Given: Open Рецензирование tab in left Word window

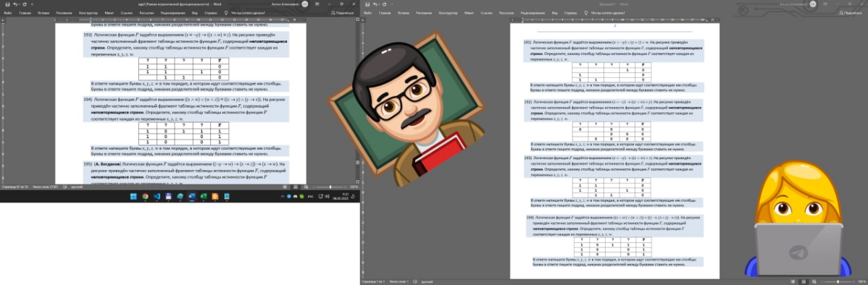Looking at the screenshot, I should (x=172, y=13).
